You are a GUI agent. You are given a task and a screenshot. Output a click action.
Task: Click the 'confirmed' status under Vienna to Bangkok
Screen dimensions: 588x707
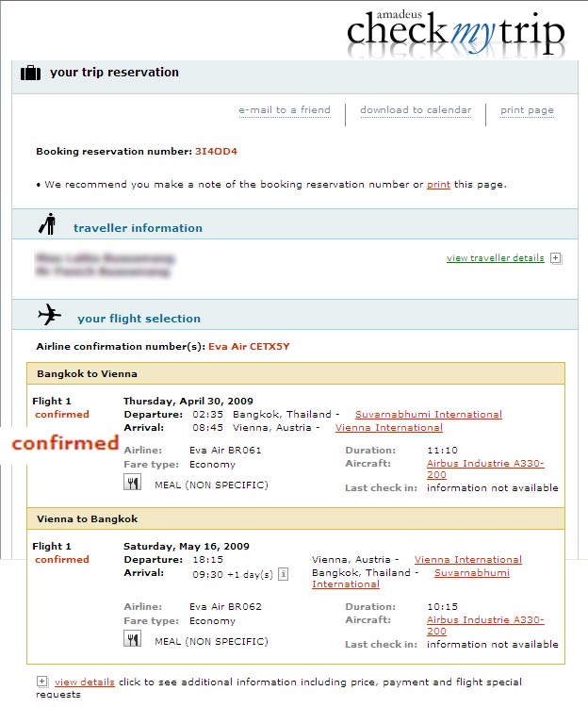[x=62, y=560]
